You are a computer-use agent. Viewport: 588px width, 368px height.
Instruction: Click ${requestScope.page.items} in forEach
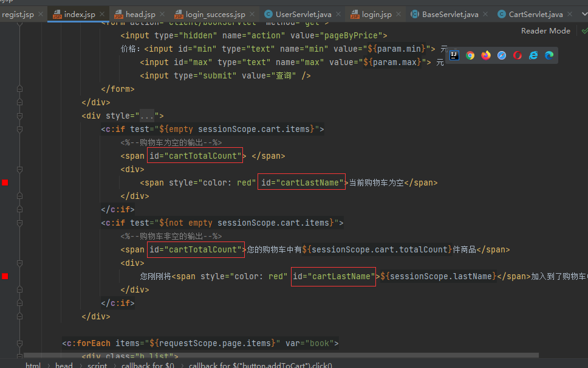[x=212, y=343]
